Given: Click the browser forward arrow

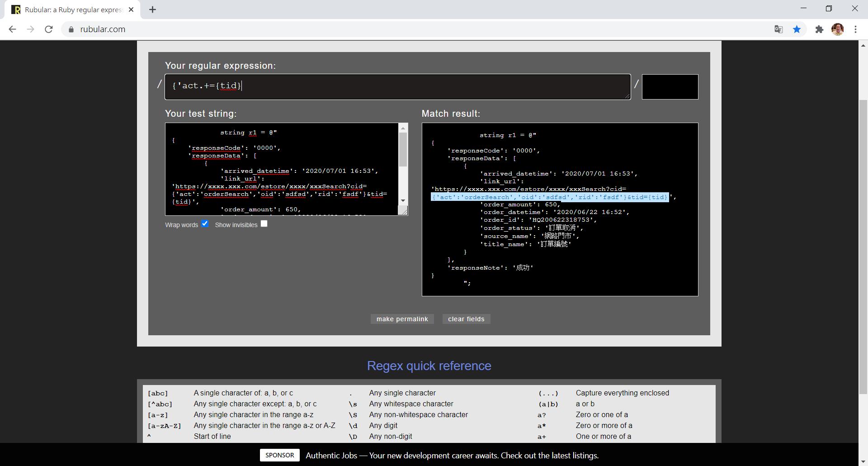Looking at the screenshot, I should pos(30,29).
